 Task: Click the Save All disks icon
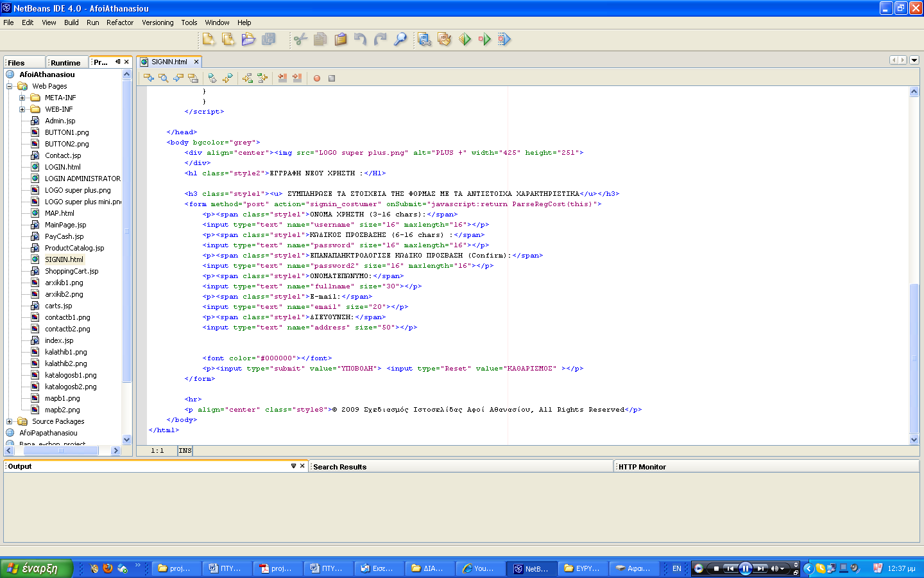(269, 39)
